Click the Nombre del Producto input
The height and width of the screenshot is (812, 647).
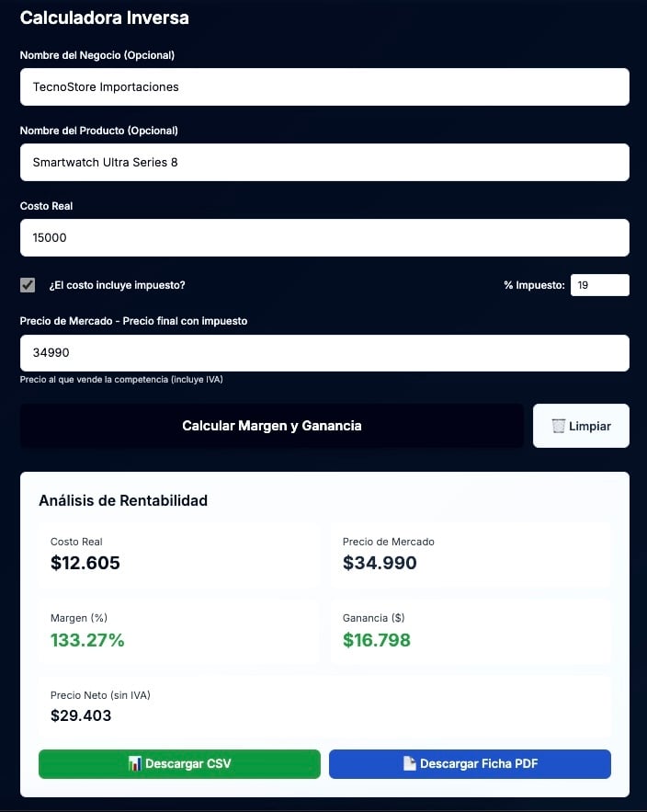pyautogui.click(x=324, y=163)
